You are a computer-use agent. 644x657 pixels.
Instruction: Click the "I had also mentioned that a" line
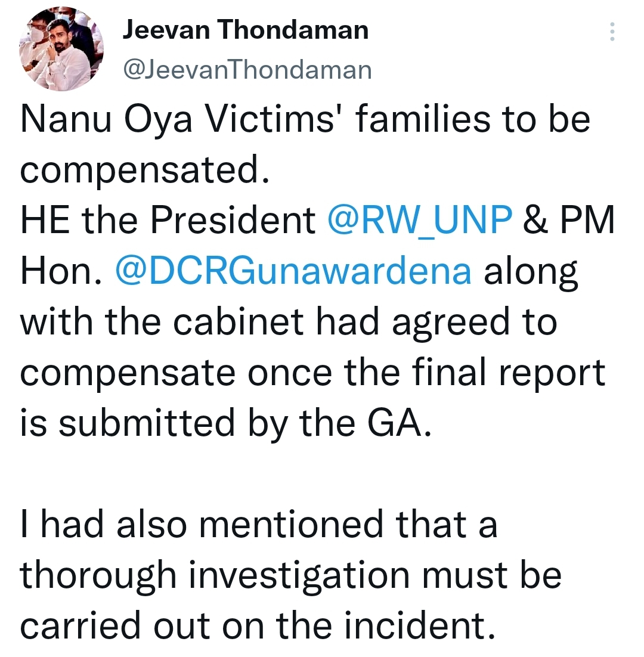click(x=259, y=525)
